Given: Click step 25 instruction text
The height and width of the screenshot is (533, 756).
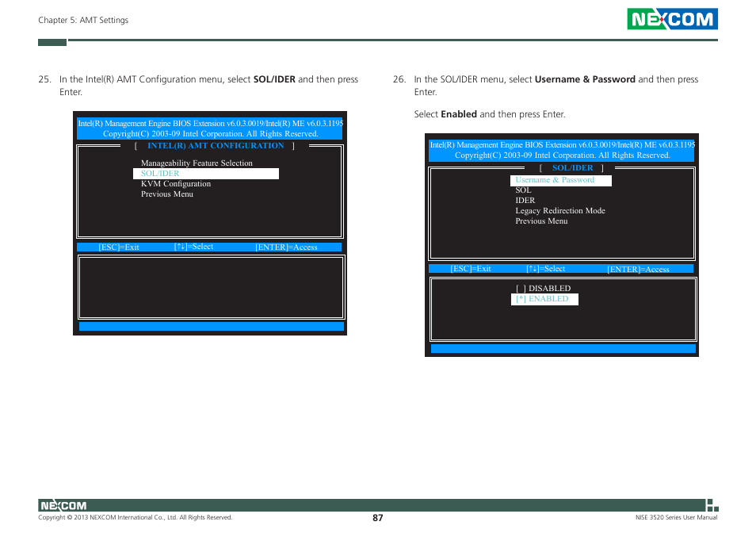Looking at the screenshot, I should pos(208,86).
